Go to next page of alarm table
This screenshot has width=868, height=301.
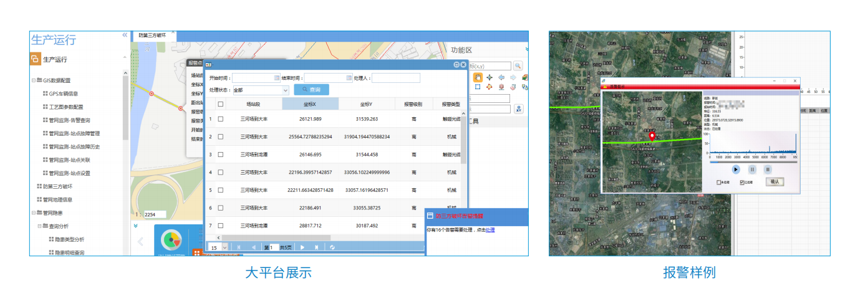[303, 247]
